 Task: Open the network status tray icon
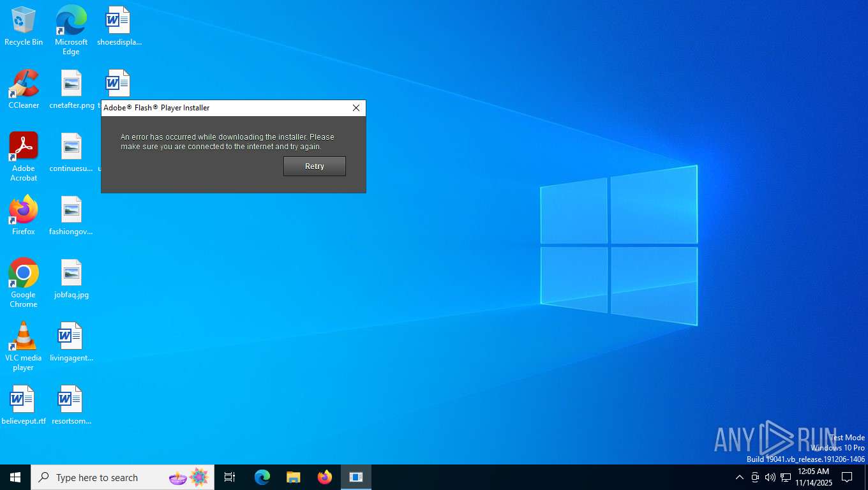click(x=786, y=477)
